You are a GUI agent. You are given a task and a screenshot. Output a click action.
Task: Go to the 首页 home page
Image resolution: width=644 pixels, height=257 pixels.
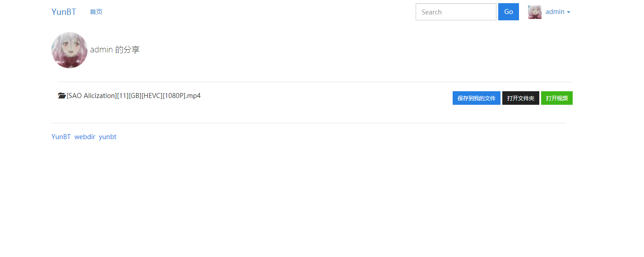tap(96, 12)
